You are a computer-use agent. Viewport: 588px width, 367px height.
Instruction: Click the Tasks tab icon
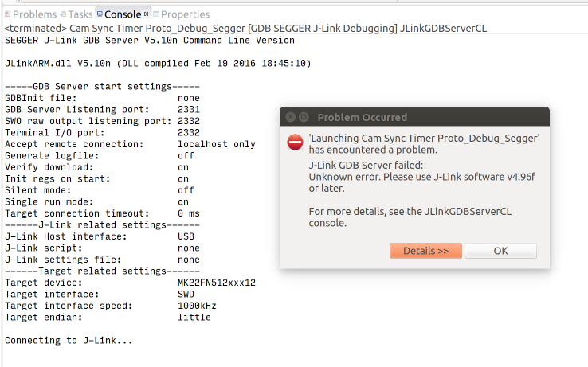65,14
